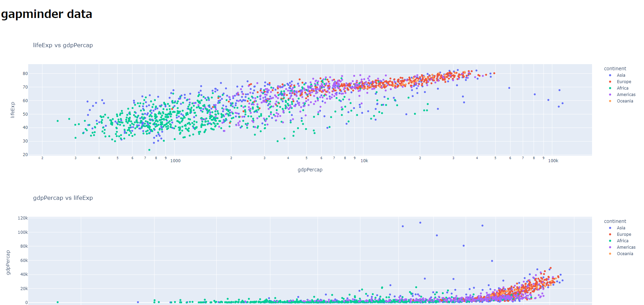
Task: Click the 60k tick label on bottom y-axis
Action: pos(24,261)
